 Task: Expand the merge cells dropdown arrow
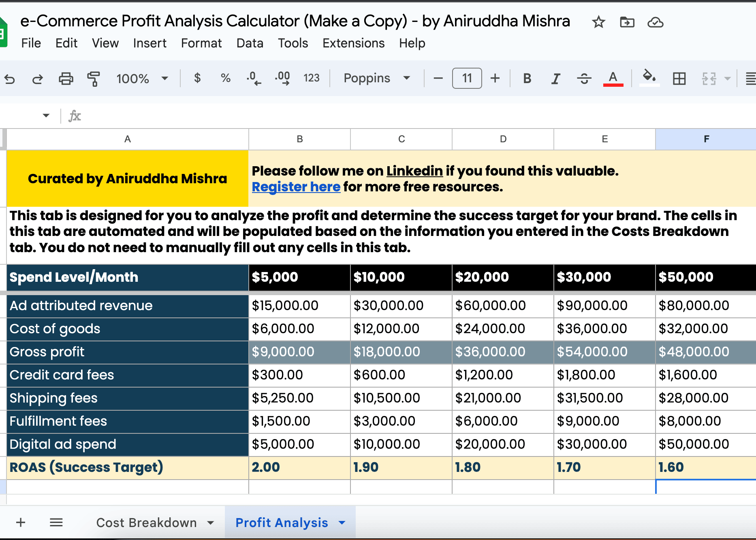[728, 79]
